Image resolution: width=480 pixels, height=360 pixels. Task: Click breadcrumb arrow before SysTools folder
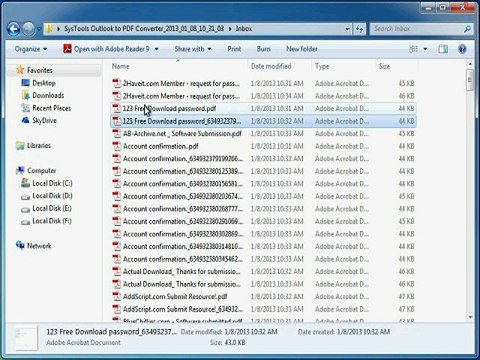(58, 29)
